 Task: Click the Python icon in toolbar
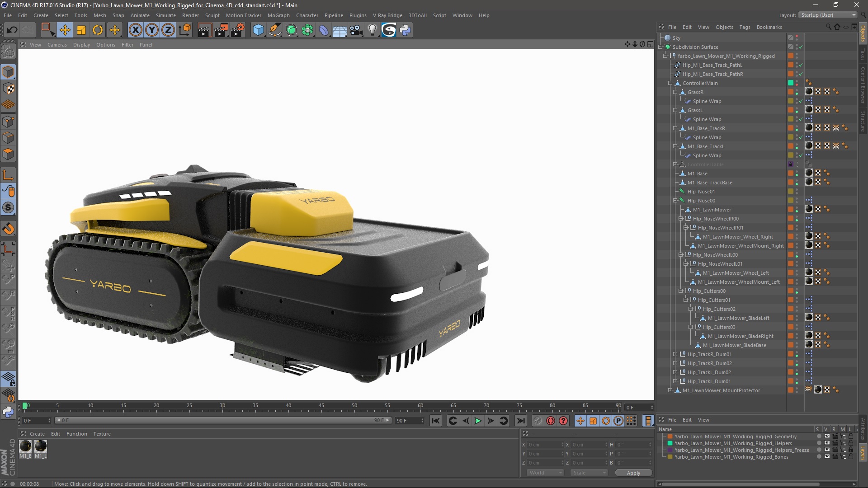tap(405, 30)
